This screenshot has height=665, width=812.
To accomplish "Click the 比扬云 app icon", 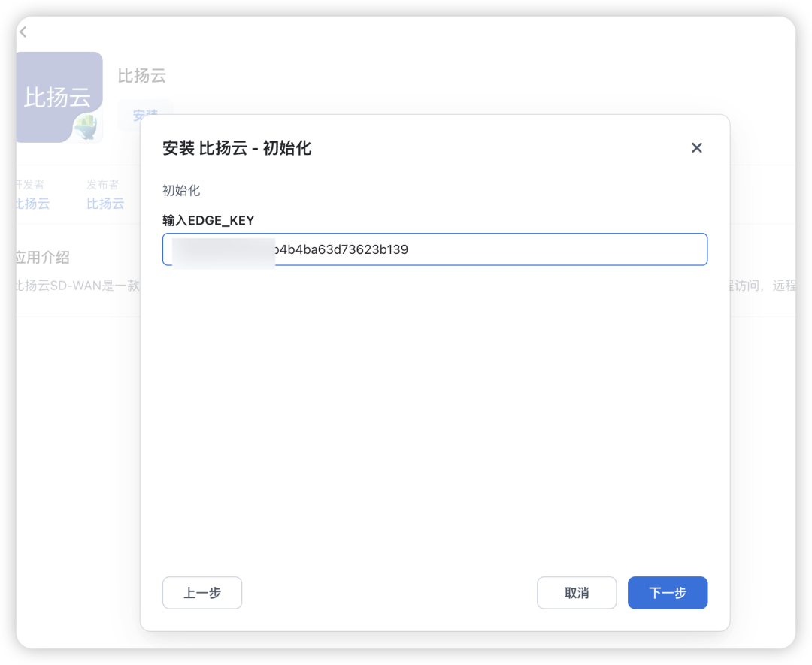I will click(x=59, y=96).
